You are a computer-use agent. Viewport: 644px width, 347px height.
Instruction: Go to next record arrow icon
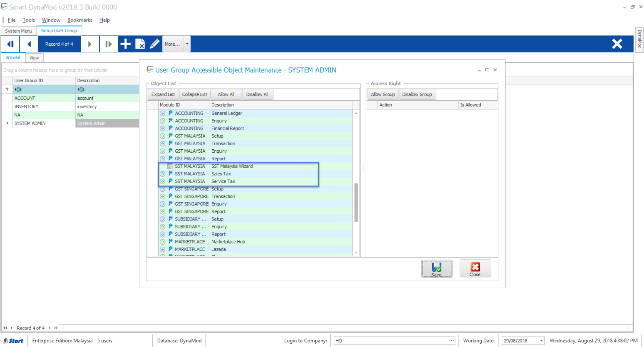90,44
